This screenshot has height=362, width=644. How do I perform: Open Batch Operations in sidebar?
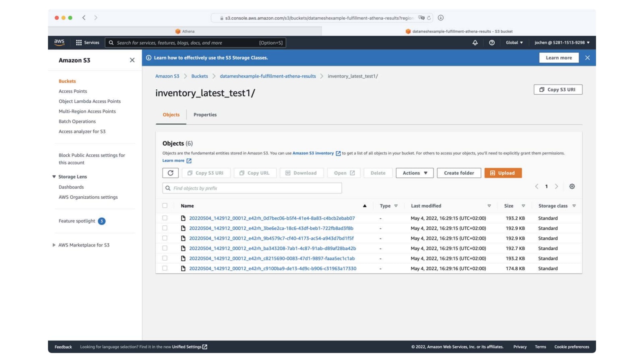(x=77, y=121)
